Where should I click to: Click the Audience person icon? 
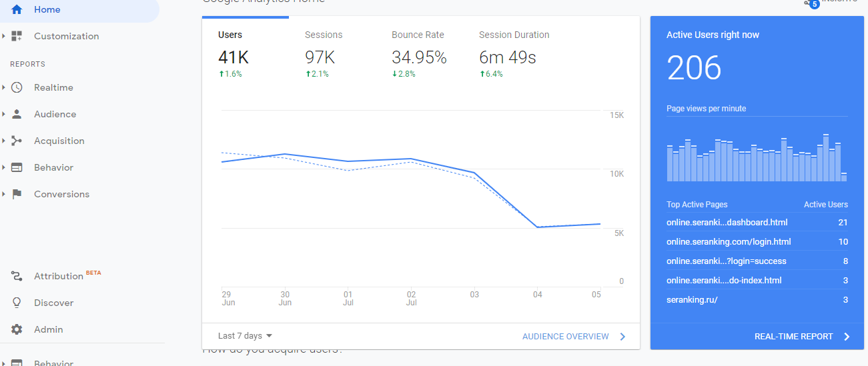click(17, 114)
